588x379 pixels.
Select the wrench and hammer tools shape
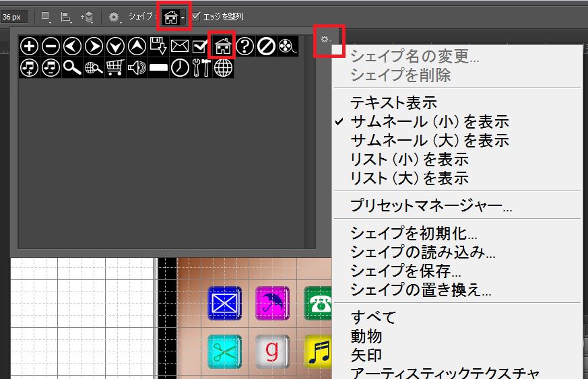coord(201,68)
